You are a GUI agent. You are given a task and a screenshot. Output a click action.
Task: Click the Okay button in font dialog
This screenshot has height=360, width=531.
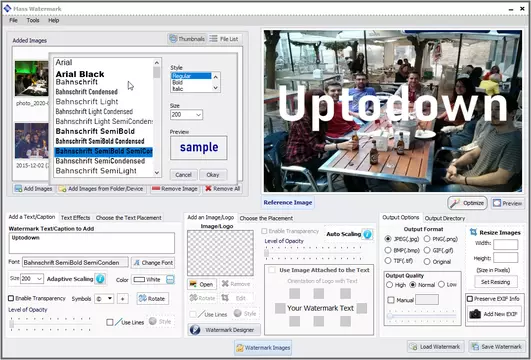click(213, 175)
